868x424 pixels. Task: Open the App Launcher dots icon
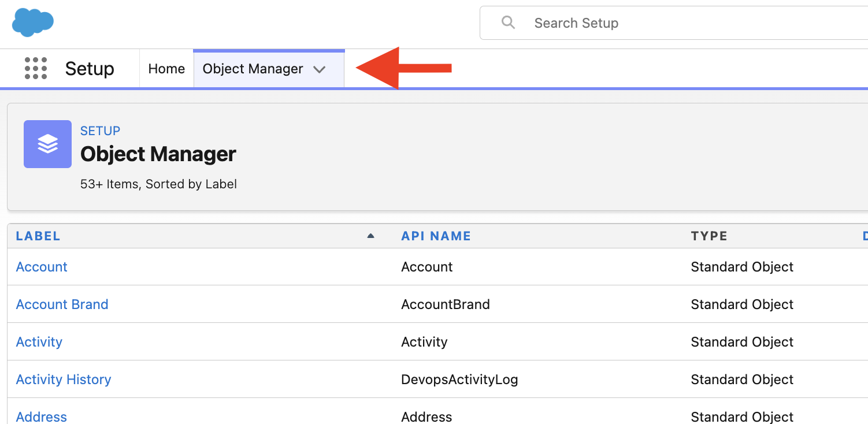coord(36,69)
